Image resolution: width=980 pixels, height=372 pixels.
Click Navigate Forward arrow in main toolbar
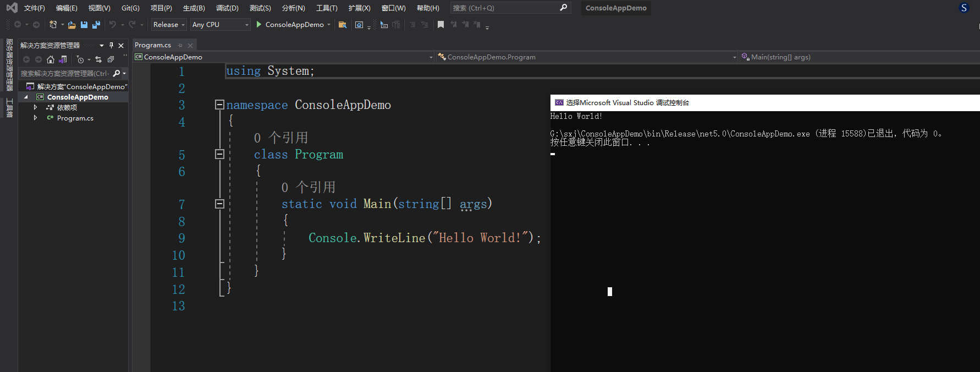click(36, 25)
